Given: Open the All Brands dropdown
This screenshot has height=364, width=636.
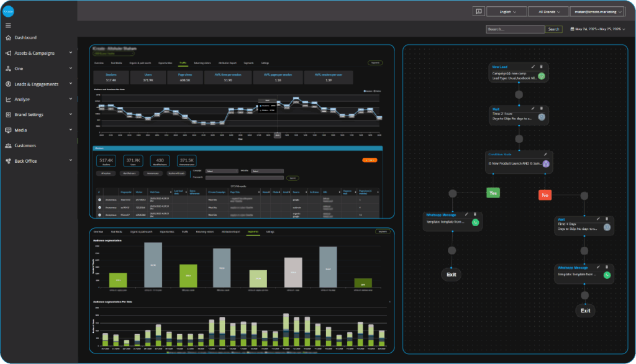Looking at the screenshot, I should [547, 11].
